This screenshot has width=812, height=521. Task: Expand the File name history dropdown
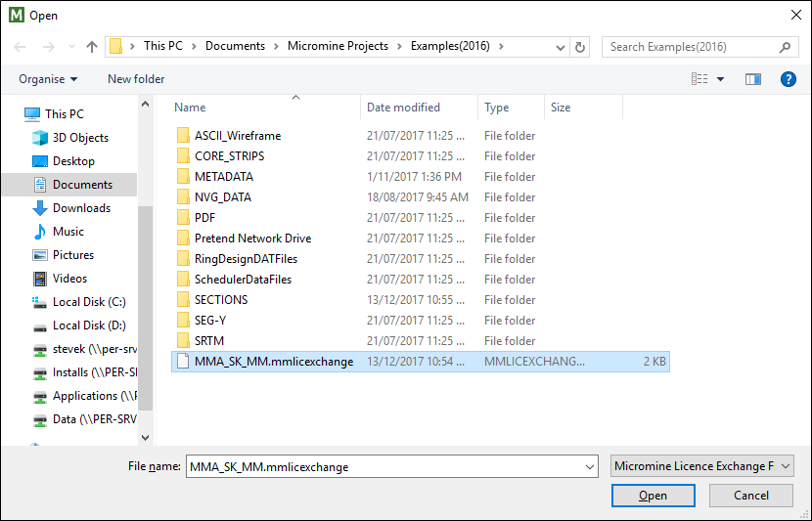point(589,467)
